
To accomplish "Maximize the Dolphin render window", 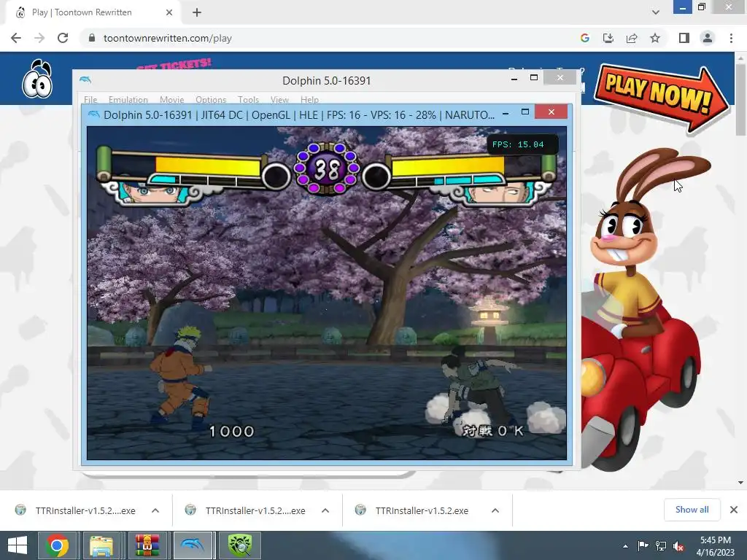I will [525, 112].
